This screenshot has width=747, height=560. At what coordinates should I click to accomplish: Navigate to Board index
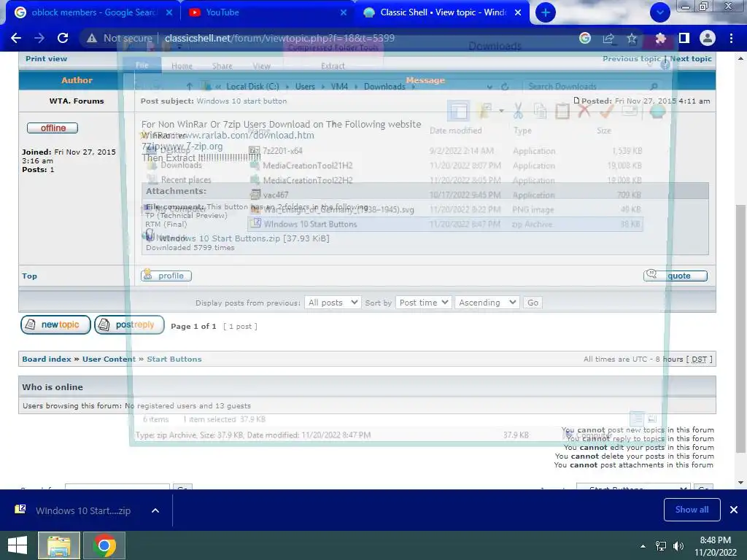tap(46, 359)
